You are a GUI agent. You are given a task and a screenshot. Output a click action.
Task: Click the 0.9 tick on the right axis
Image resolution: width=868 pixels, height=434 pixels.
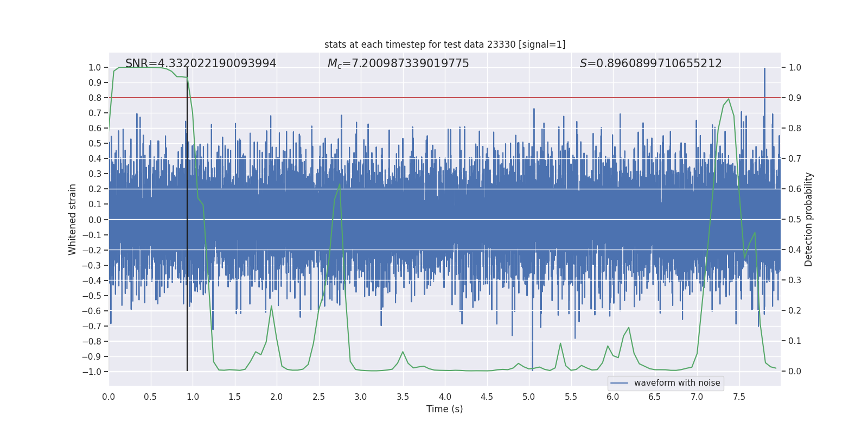click(x=795, y=98)
